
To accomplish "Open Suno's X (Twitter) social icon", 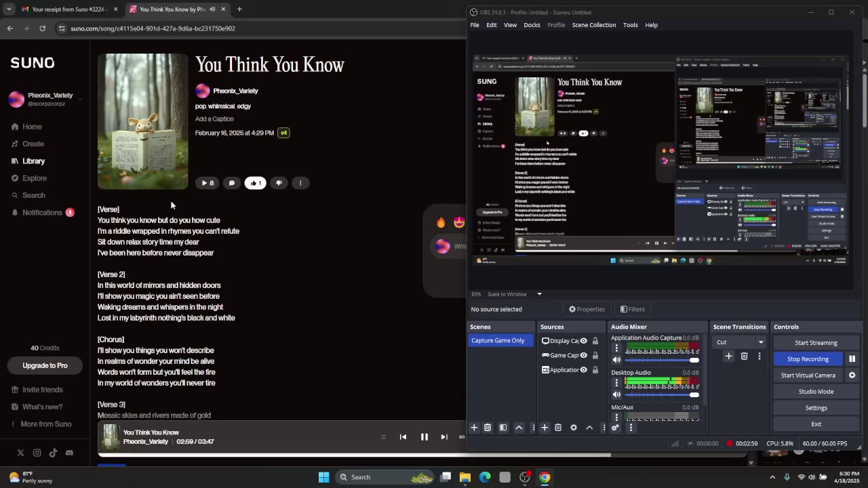I will click(x=20, y=453).
